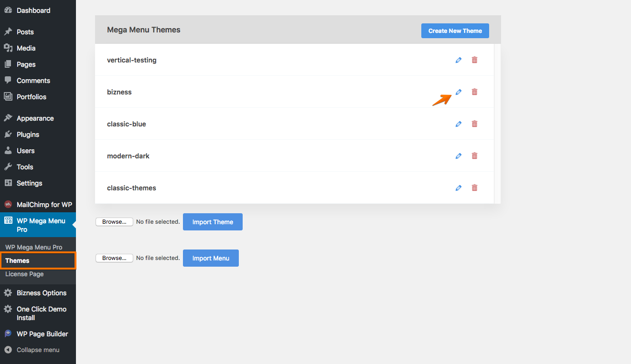Click the modern-dark theme name

[x=128, y=156]
